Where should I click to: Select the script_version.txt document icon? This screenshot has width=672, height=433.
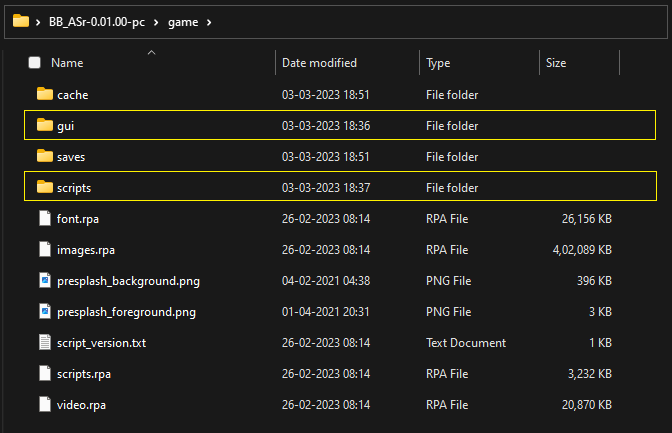[x=44, y=343]
